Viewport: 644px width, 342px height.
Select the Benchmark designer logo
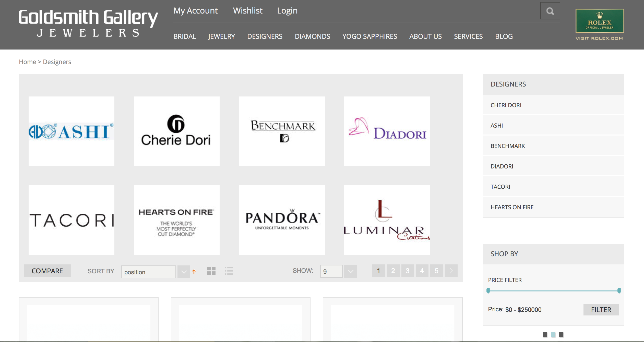(282, 131)
